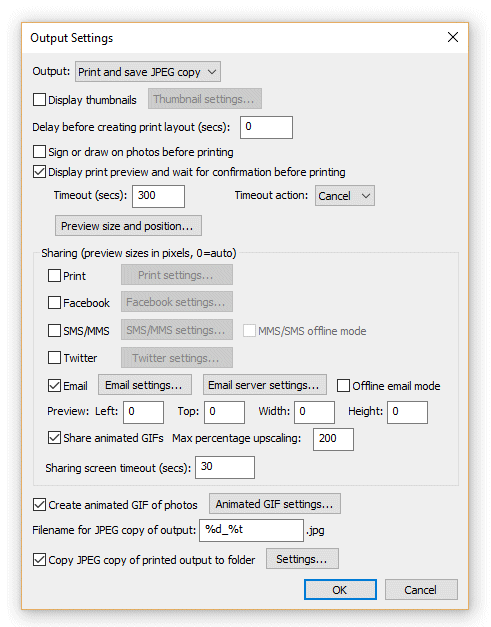Image resolution: width=491 pixels, height=627 pixels.
Task: Open the Output dropdown menu
Action: tap(148, 72)
